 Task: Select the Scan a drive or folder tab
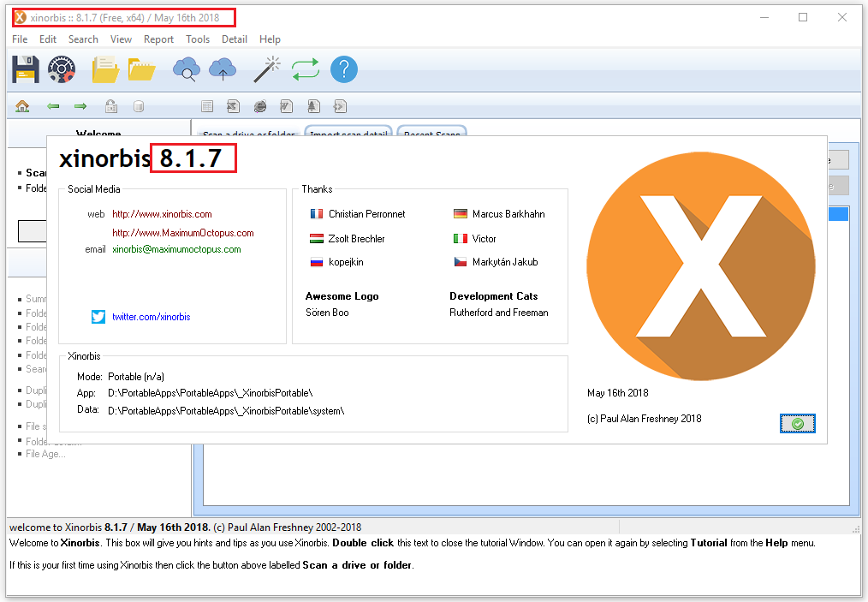(x=248, y=132)
